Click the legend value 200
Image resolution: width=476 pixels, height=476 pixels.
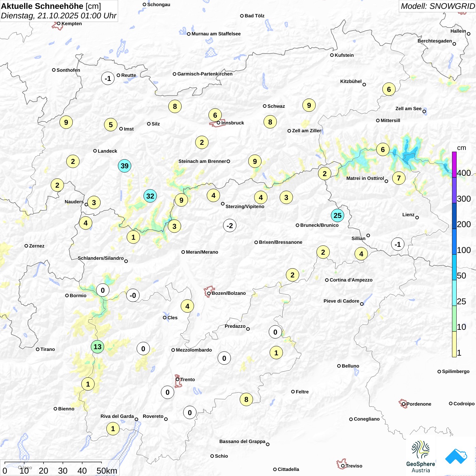(x=464, y=224)
